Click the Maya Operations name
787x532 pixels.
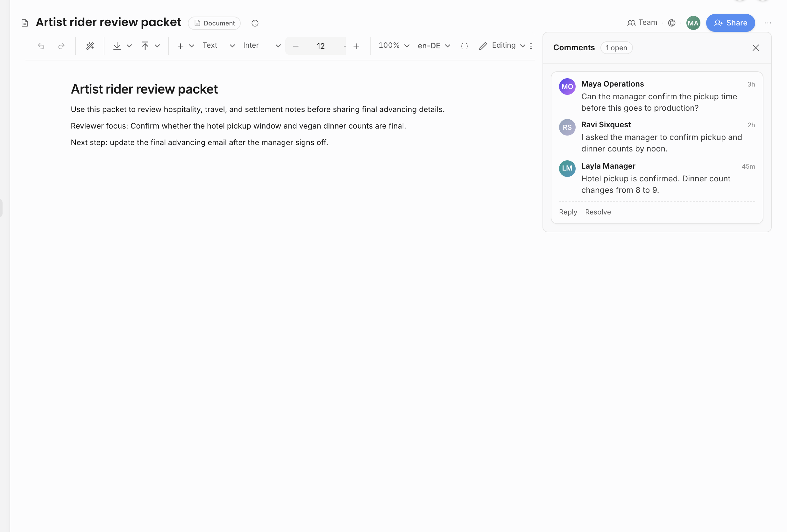point(613,84)
